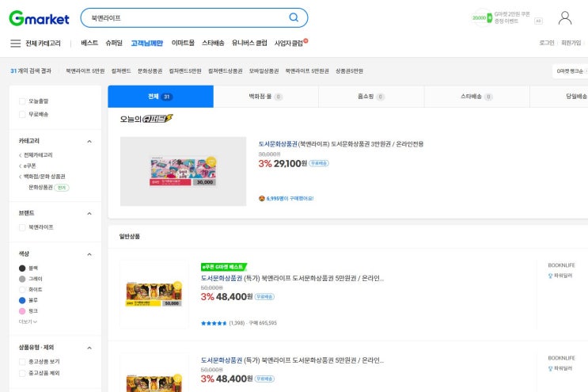Open the 30,000 gift card thumbnail
588x392 pixels.
pos(183,171)
